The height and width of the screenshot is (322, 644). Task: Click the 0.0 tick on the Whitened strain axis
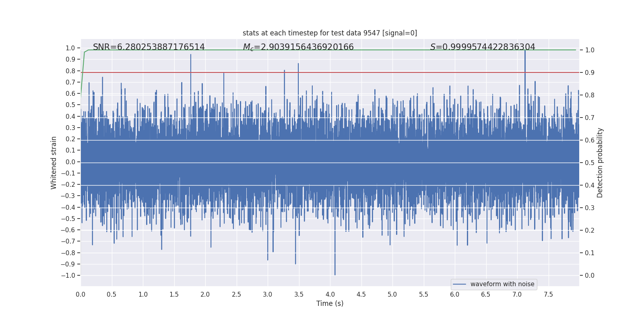coord(70,162)
